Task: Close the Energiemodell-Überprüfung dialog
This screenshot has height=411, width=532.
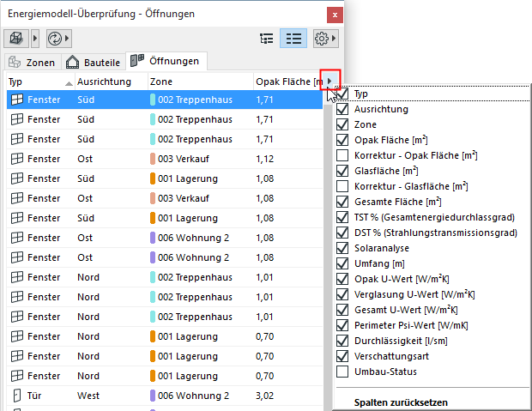Action: pos(335,15)
